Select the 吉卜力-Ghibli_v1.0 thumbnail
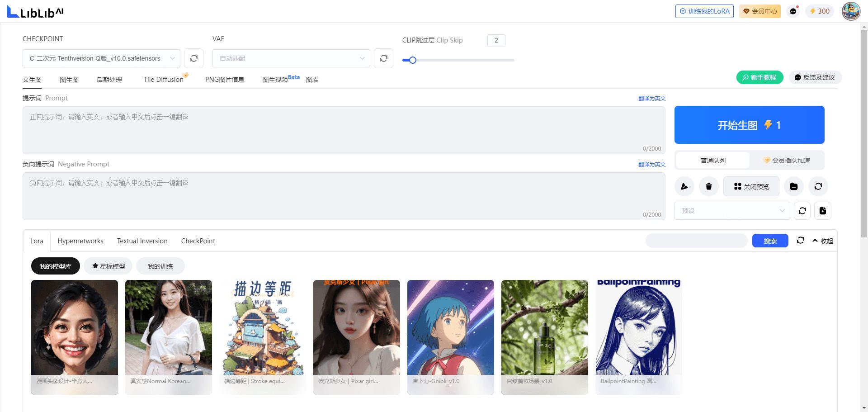 (451, 337)
